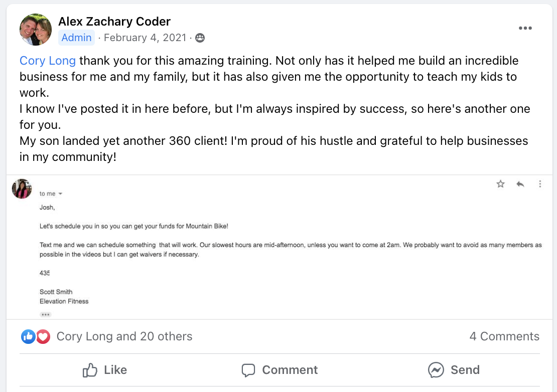Open the email's vertical three-dot menu
Screen dimensions: 557x392
[x=540, y=184]
